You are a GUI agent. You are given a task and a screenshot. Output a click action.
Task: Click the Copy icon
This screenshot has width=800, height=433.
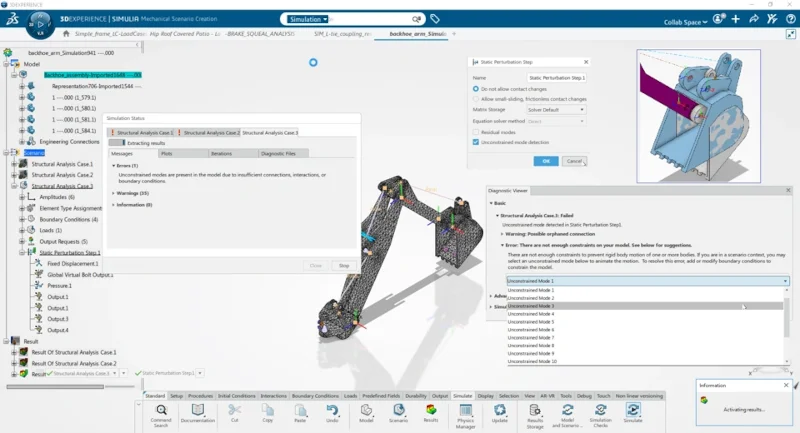click(267, 410)
